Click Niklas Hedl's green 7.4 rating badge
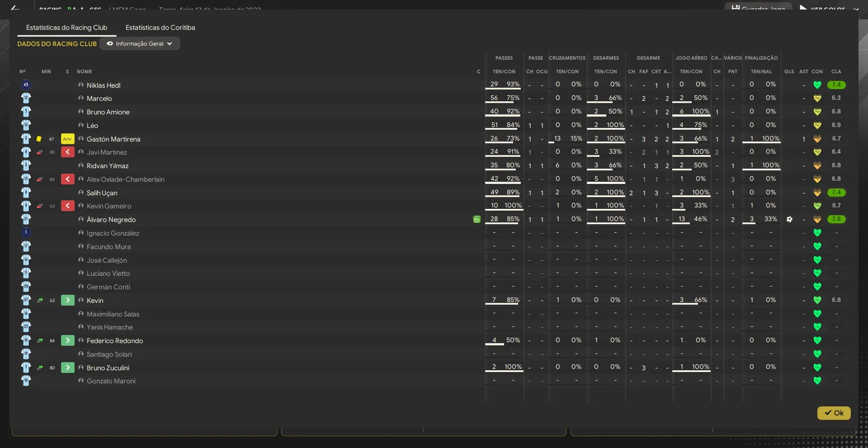868x448 pixels. 836,85
